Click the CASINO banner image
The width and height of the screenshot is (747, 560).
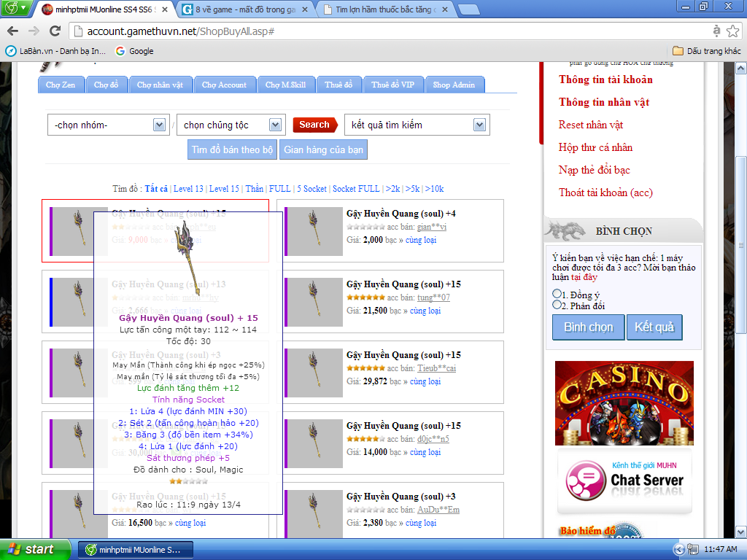click(624, 402)
